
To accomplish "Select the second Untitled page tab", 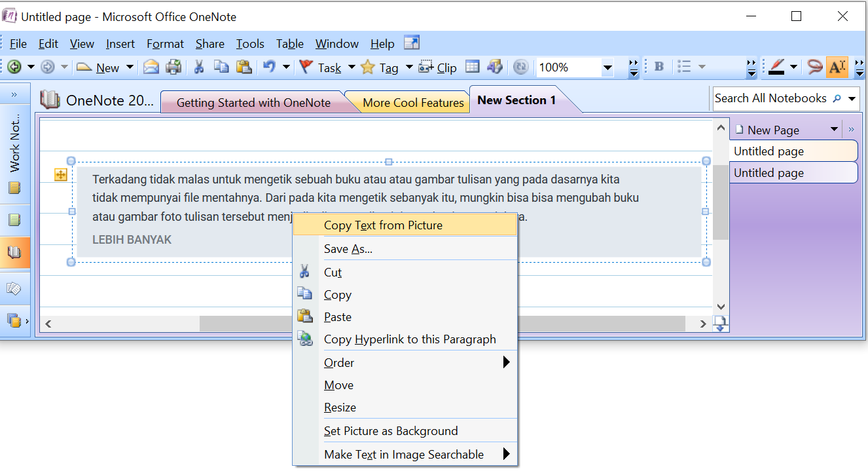I will point(793,173).
